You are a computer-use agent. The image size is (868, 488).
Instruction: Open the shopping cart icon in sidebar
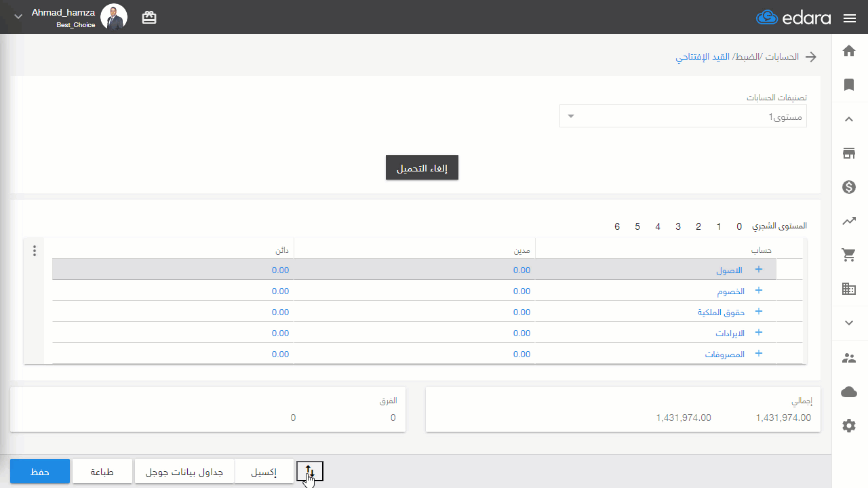coord(849,255)
